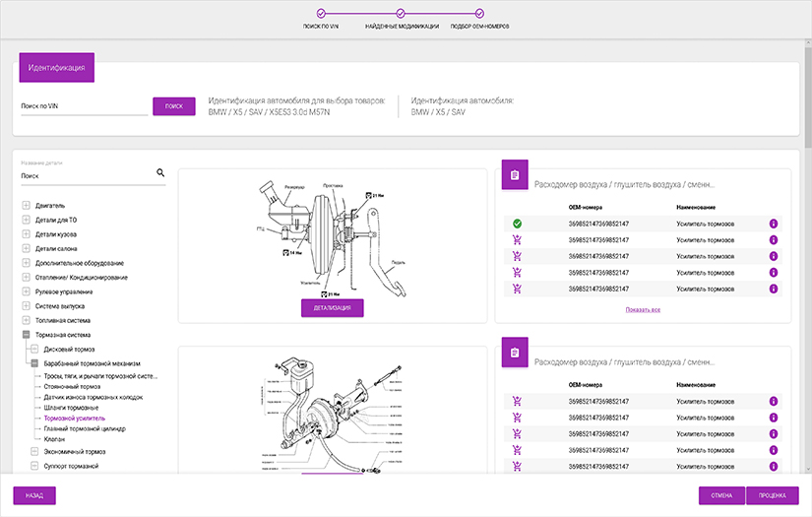Add second row of upper card to cart
The width and height of the screenshot is (812, 517).
[x=517, y=240]
